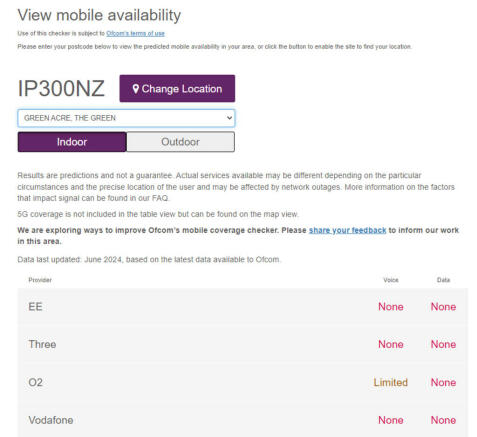
Task: Open the GREEN ACRE, THE GREEN address dropdown
Action: pos(126,118)
